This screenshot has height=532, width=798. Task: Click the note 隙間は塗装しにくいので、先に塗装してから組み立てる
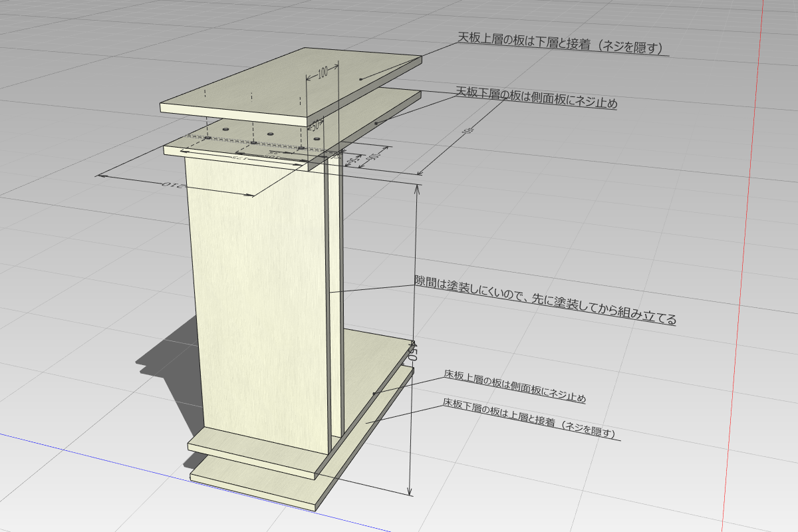click(545, 301)
